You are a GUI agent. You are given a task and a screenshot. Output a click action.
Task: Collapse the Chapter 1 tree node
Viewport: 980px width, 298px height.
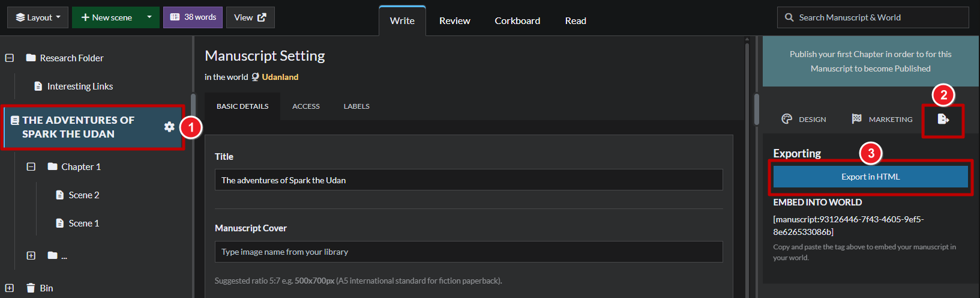tap(31, 166)
